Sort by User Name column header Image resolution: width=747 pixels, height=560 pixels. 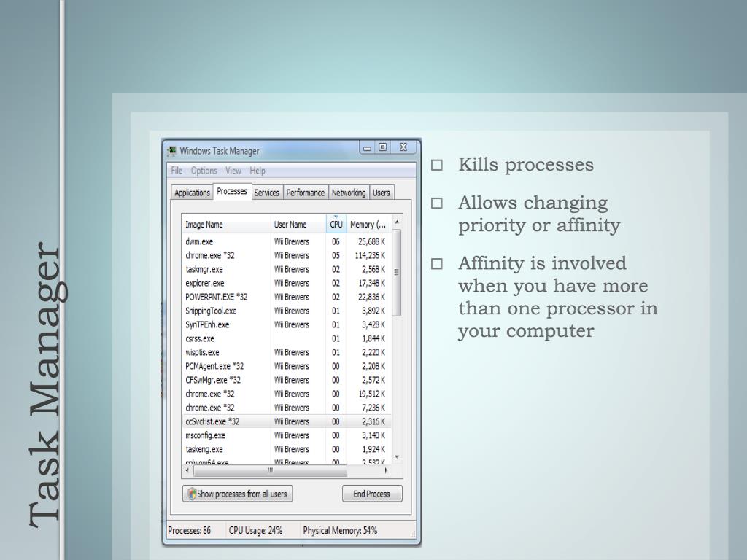click(x=298, y=225)
